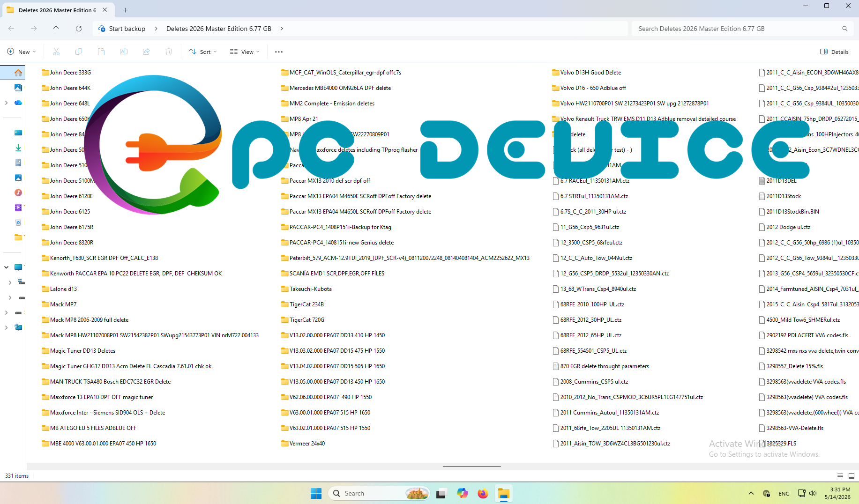Refresh the current folder view

tap(79, 29)
